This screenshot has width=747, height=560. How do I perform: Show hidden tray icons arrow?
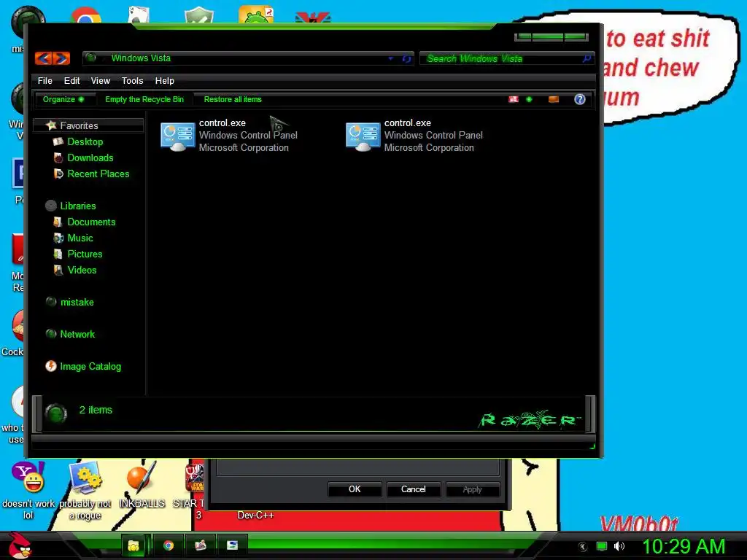tap(583, 546)
